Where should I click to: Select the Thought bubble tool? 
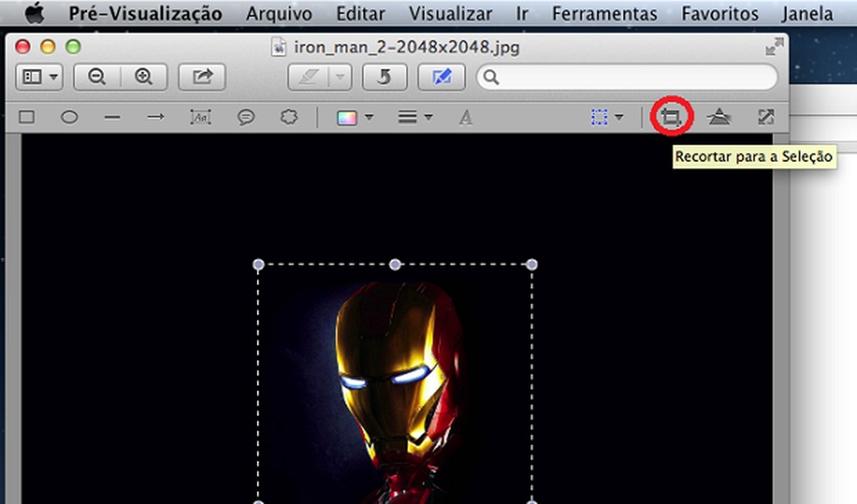click(x=288, y=117)
